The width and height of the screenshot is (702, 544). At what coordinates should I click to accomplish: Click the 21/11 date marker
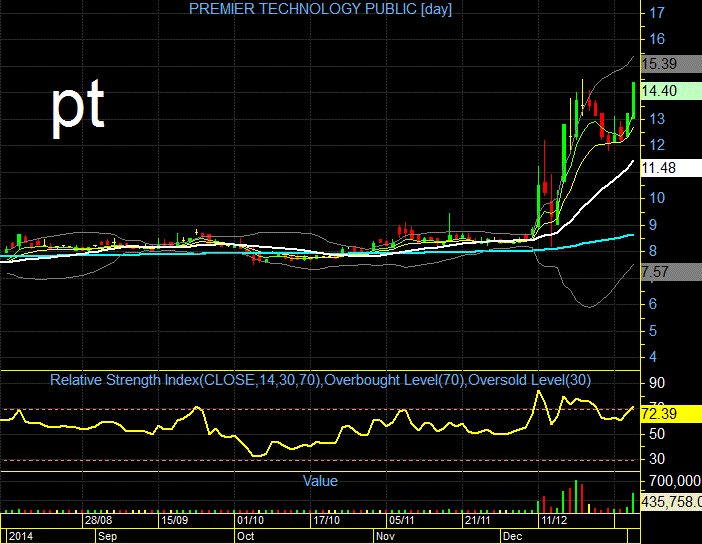tap(478, 520)
